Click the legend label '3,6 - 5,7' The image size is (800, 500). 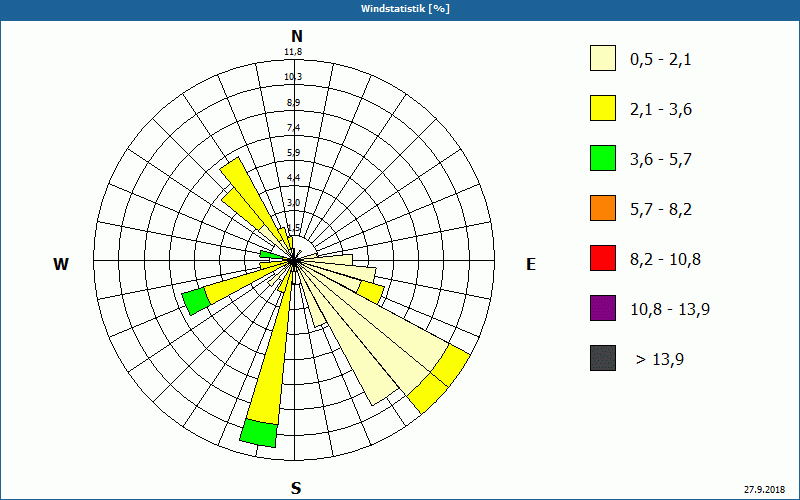point(661,160)
